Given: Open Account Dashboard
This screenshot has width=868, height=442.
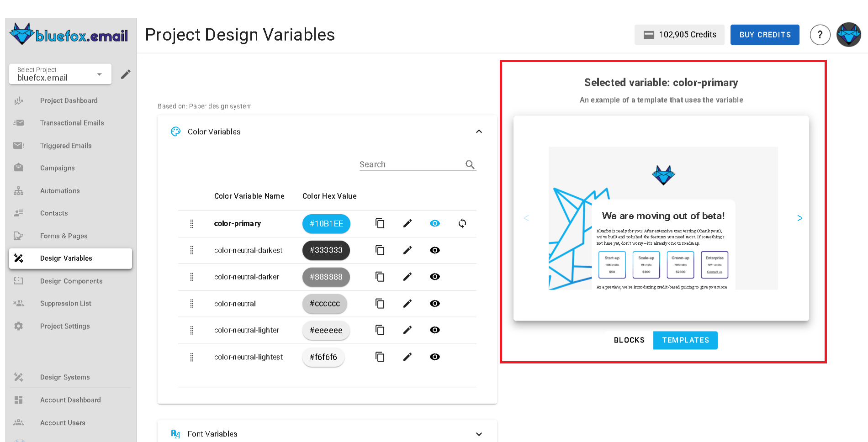Looking at the screenshot, I should [x=70, y=400].
